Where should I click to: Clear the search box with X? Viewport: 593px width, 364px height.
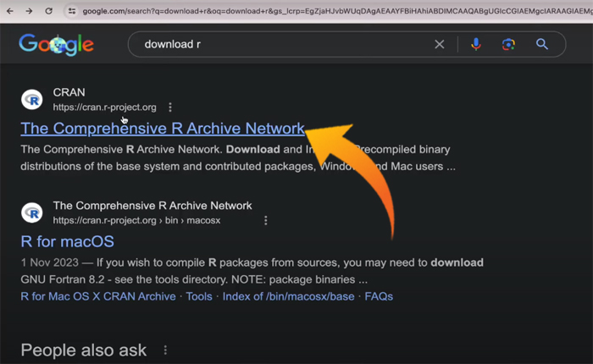pos(439,44)
